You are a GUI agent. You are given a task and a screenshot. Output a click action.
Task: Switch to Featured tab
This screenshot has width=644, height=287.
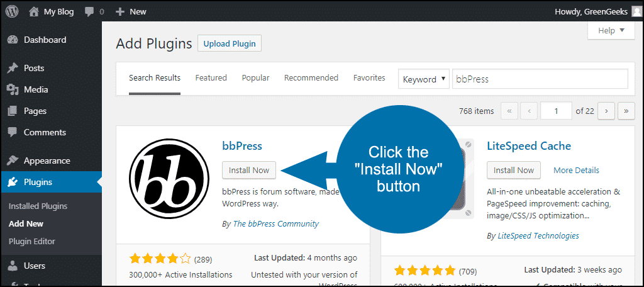(211, 77)
